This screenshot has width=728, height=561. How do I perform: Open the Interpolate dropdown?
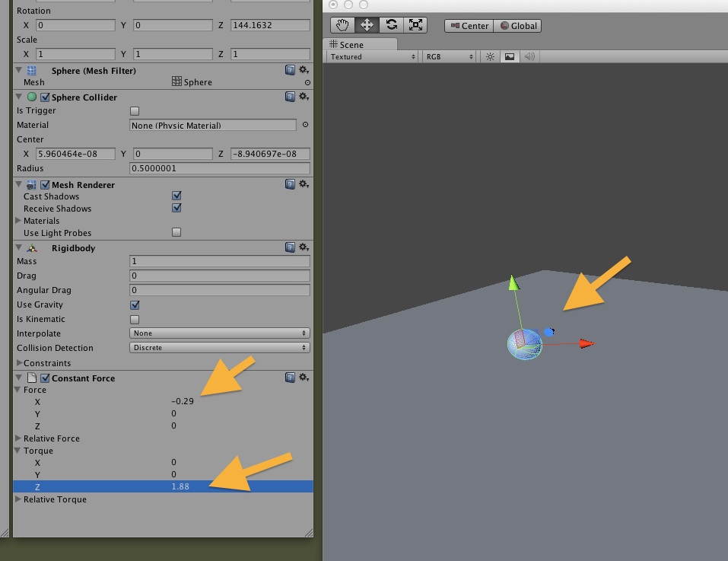click(x=218, y=333)
